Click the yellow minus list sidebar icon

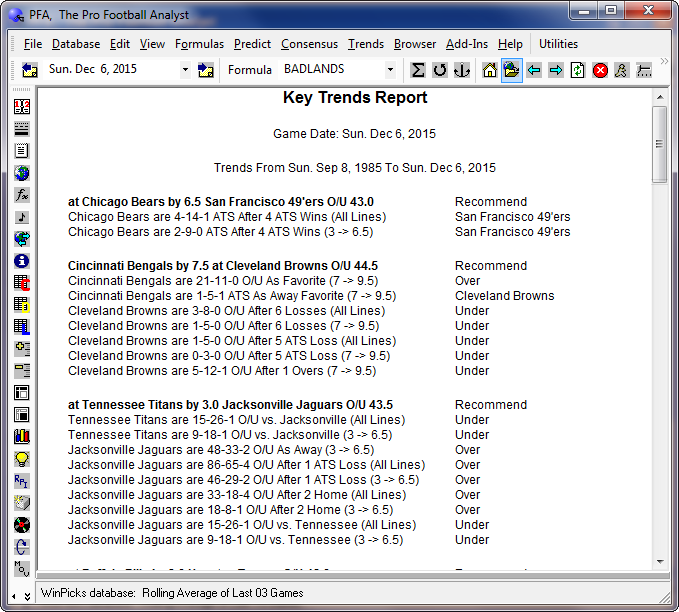[22, 371]
